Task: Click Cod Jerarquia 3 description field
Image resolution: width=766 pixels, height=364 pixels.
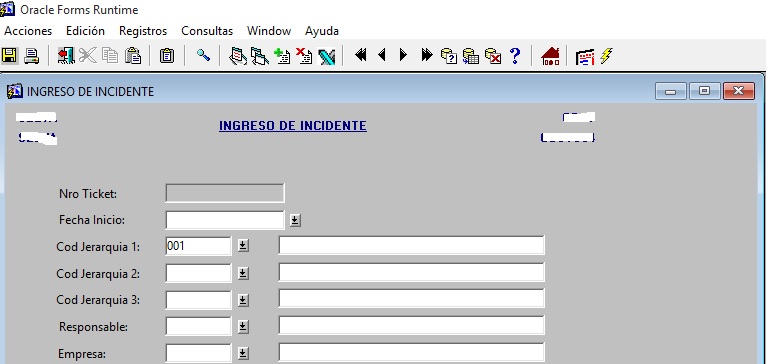Action: pyautogui.click(x=411, y=299)
